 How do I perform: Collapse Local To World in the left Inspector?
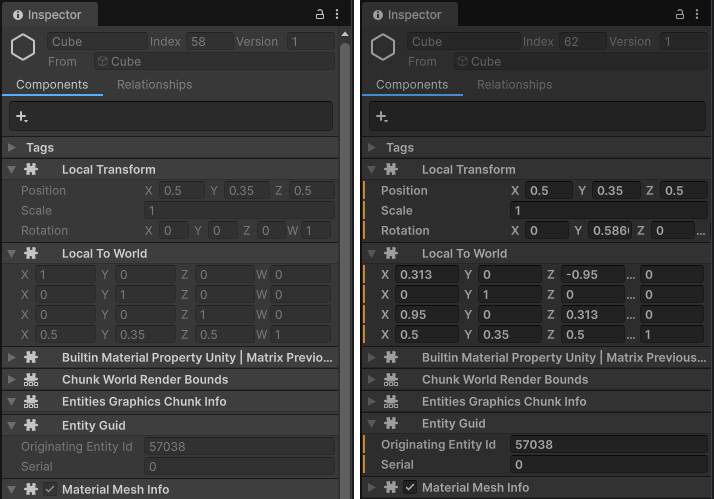[x=12, y=253]
